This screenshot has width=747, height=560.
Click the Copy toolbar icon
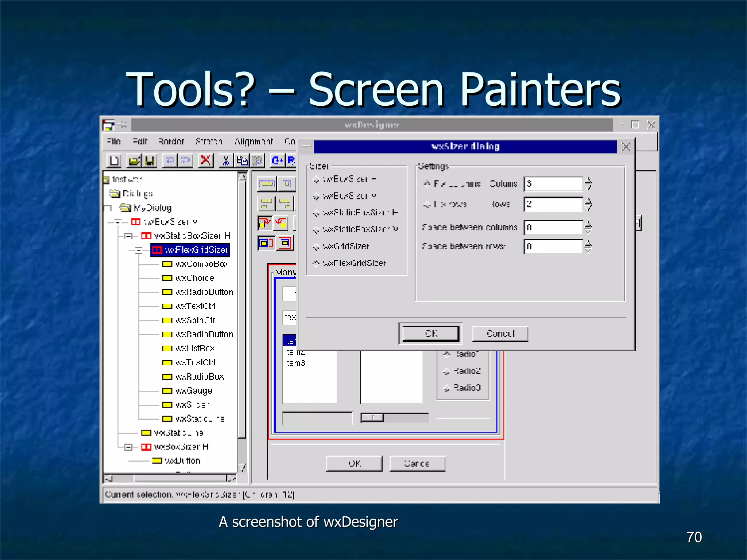[x=242, y=160]
